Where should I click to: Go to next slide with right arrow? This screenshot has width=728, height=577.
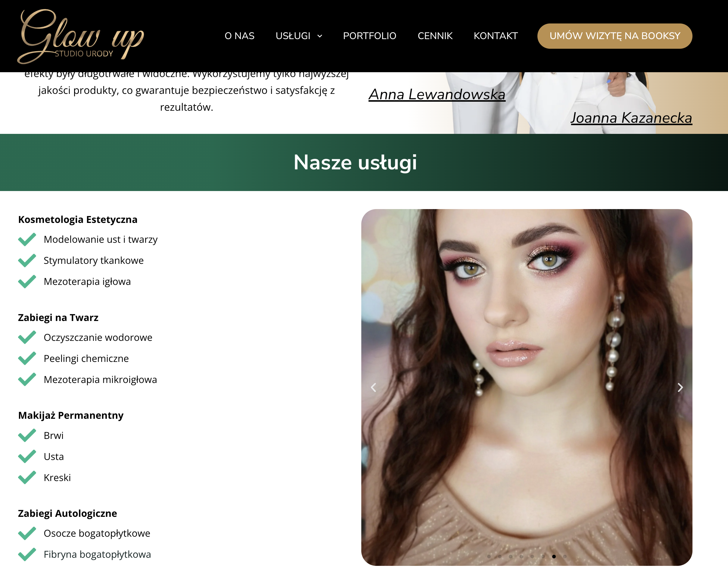pos(680,387)
